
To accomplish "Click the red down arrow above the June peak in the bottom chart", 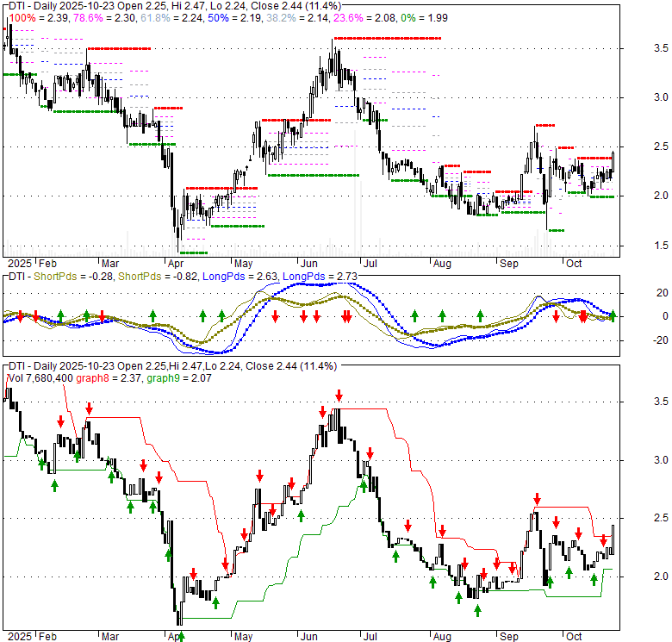I will coord(339,396).
